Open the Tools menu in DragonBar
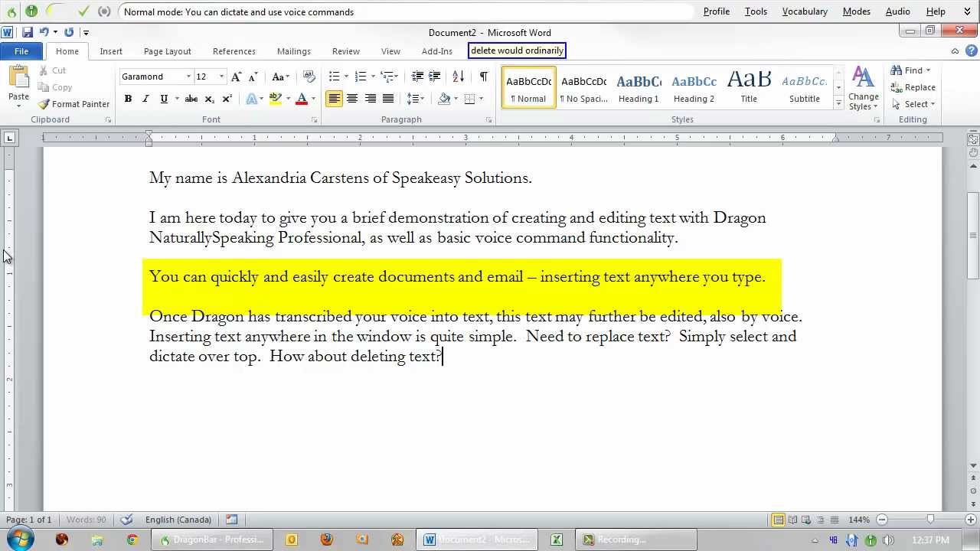Image resolution: width=980 pixels, height=551 pixels. click(756, 11)
